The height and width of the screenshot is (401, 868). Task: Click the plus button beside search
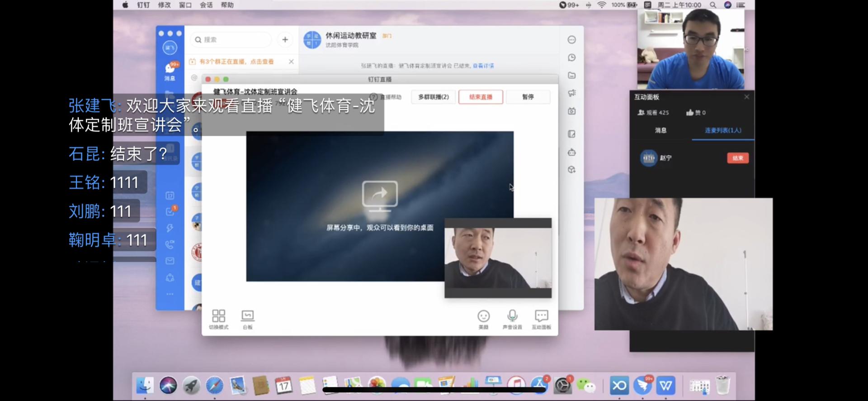pos(285,40)
